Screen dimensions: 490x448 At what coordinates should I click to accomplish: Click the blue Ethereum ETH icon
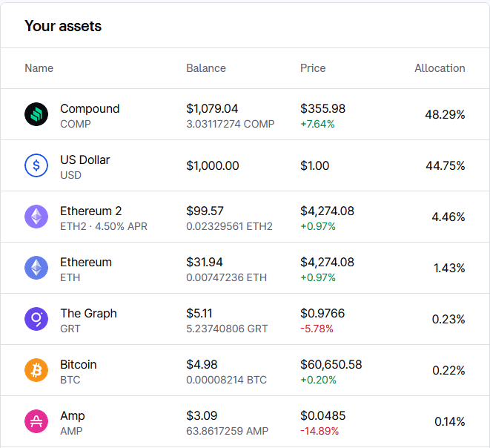coord(36,268)
